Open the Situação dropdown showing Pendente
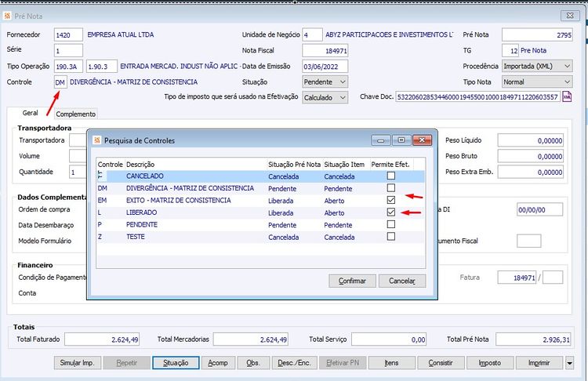 pyautogui.click(x=342, y=82)
